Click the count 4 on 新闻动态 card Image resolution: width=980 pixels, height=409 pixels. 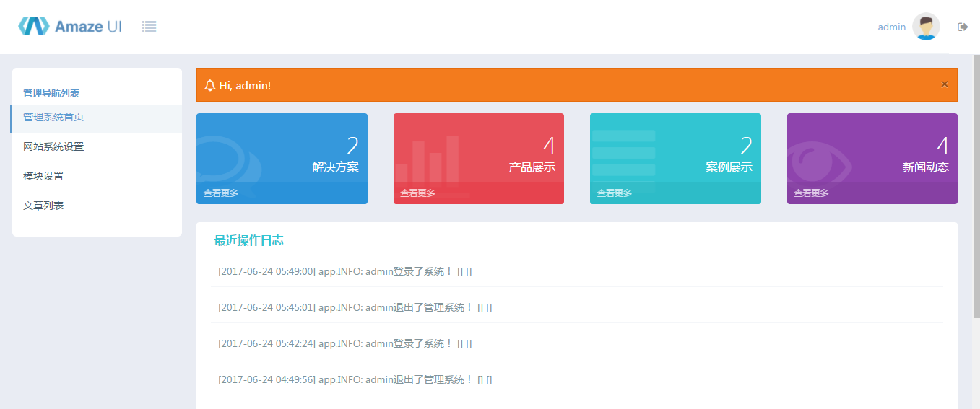(943, 146)
